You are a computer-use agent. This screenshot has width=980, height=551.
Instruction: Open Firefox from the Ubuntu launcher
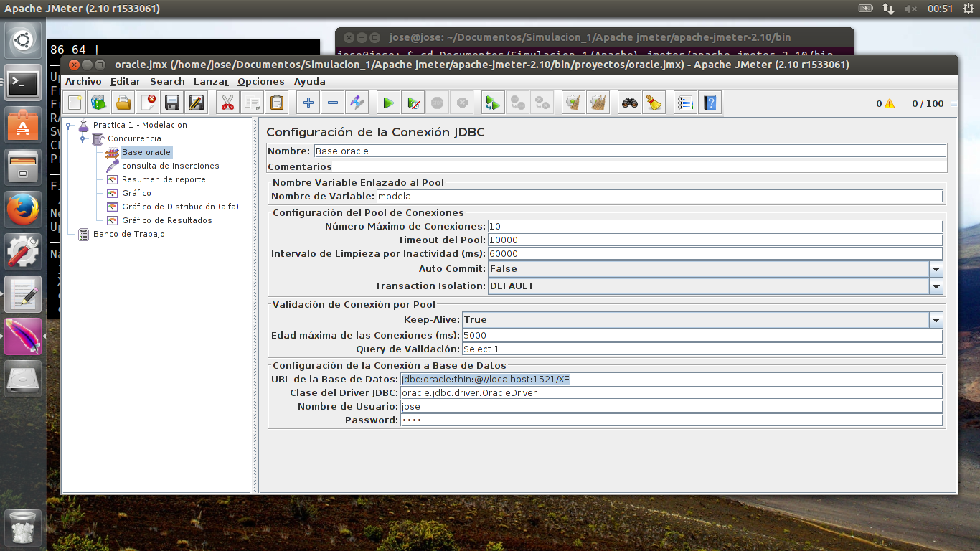pyautogui.click(x=23, y=209)
